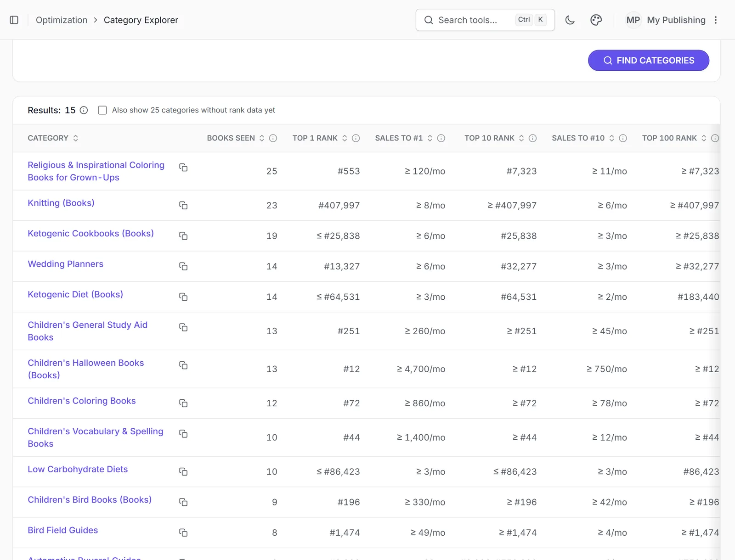The width and height of the screenshot is (735, 560).
Task: Show info for Top 1 Rank column
Action: coord(356,138)
